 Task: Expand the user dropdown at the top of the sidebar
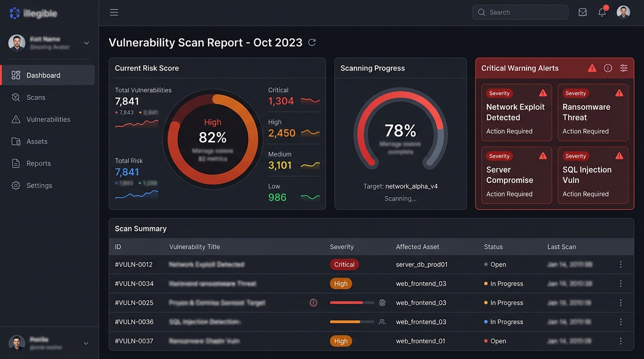pyautogui.click(x=86, y=43)
